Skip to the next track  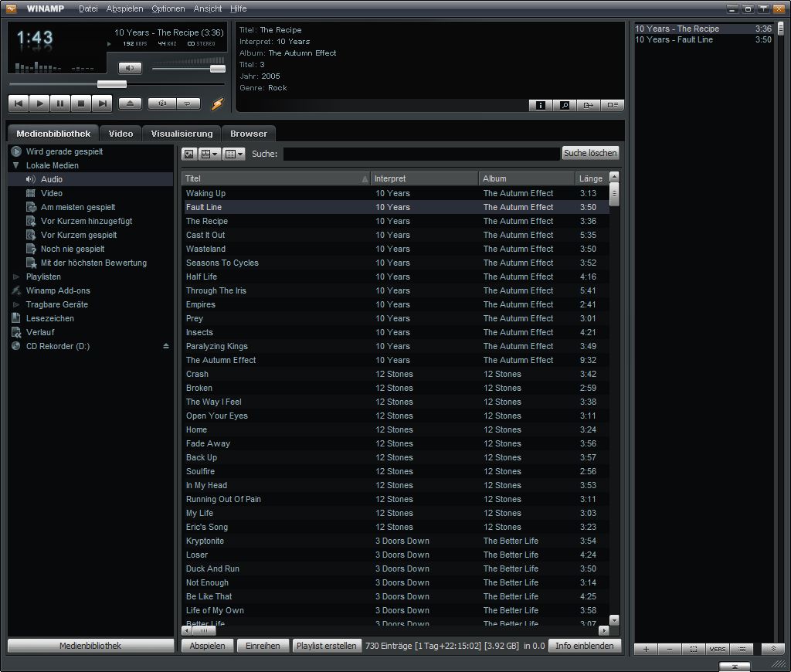[103, 104]
